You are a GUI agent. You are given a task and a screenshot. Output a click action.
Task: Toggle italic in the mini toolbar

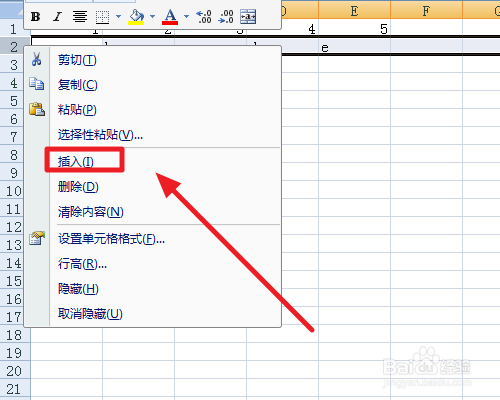pos(57,16)
